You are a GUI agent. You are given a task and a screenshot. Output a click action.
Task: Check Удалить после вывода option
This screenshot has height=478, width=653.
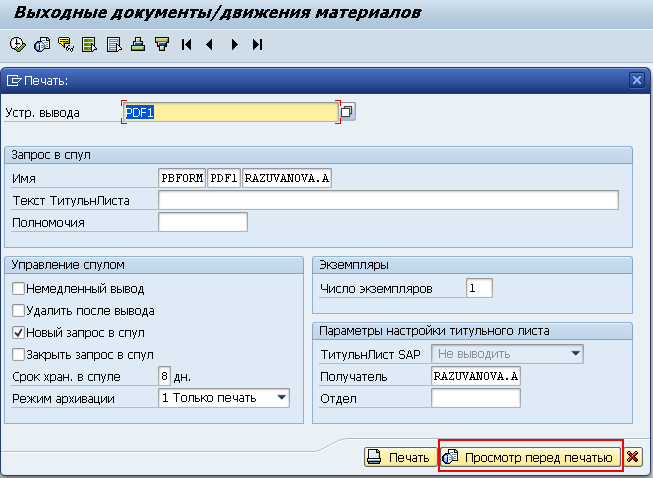[18, 310]
